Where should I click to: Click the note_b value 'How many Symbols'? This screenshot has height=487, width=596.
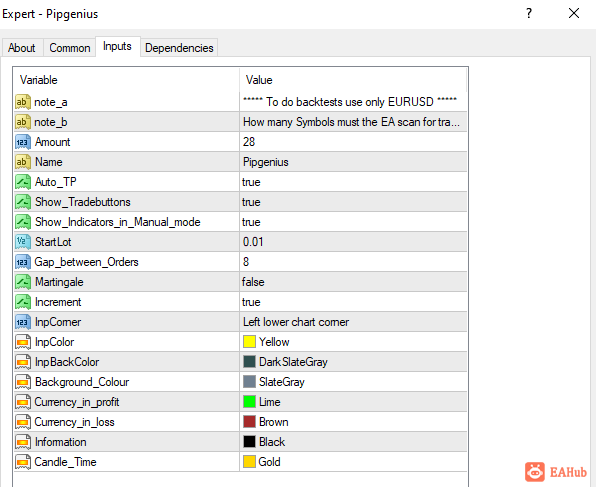point(353,122)
